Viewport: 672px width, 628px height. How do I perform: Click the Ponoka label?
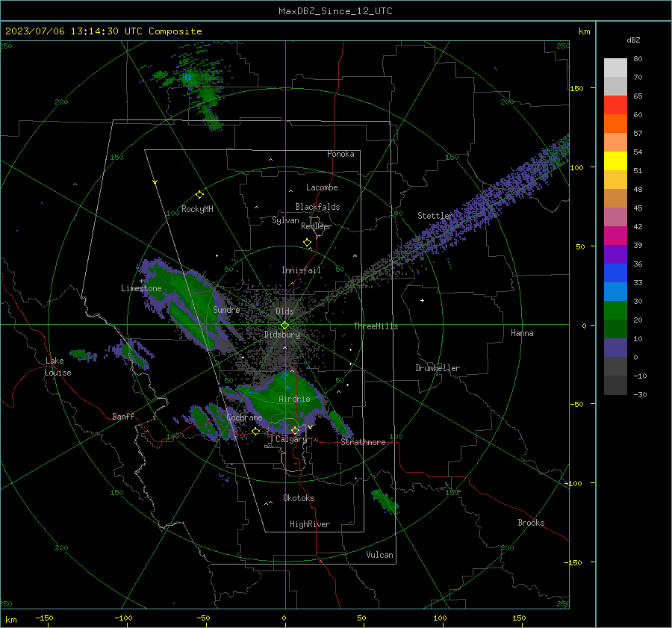[x=340, y=154]
